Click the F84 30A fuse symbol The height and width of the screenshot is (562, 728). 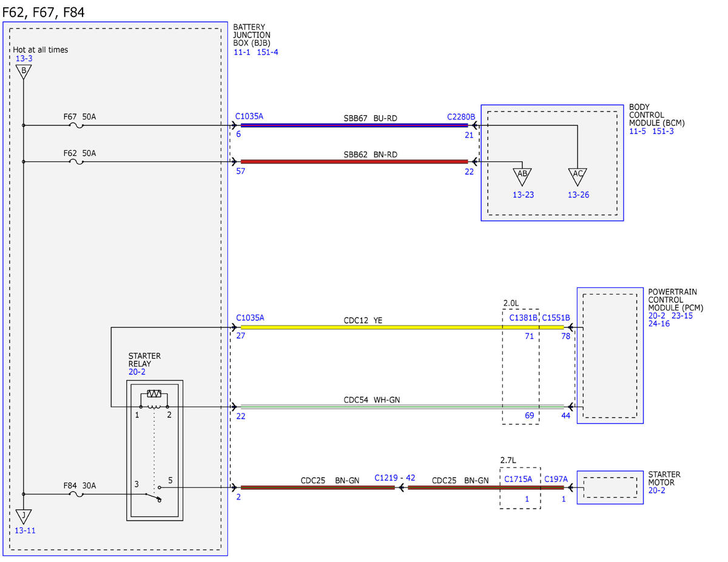76,494
